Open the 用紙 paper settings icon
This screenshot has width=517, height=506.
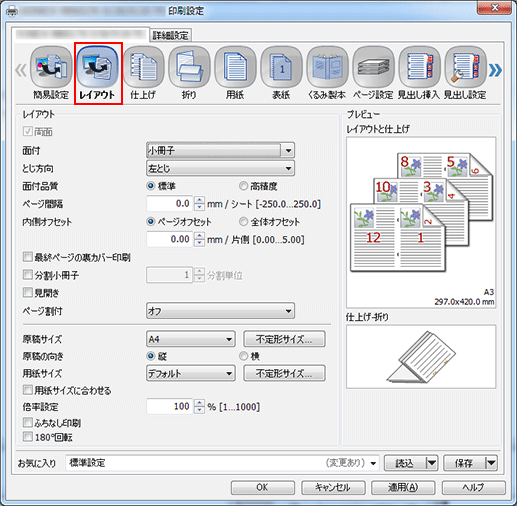click(x=235, y=73)
